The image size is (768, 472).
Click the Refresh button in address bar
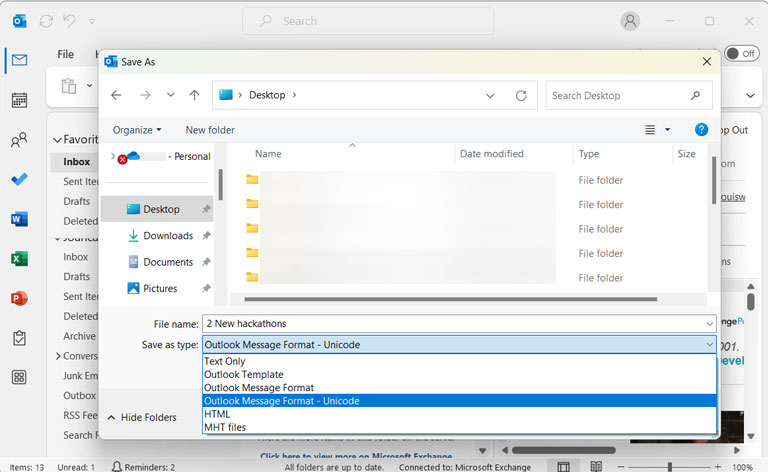pos(520,96)
